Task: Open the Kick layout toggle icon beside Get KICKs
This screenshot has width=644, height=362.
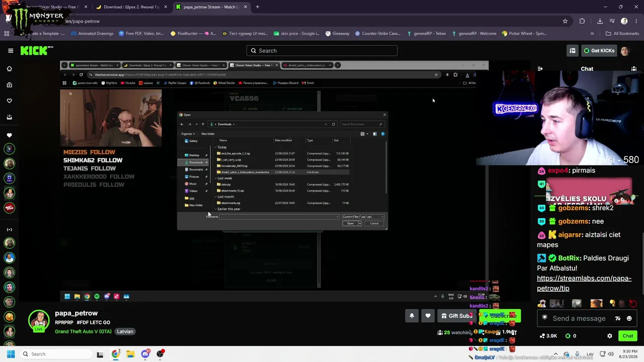Action: (573, 51)
